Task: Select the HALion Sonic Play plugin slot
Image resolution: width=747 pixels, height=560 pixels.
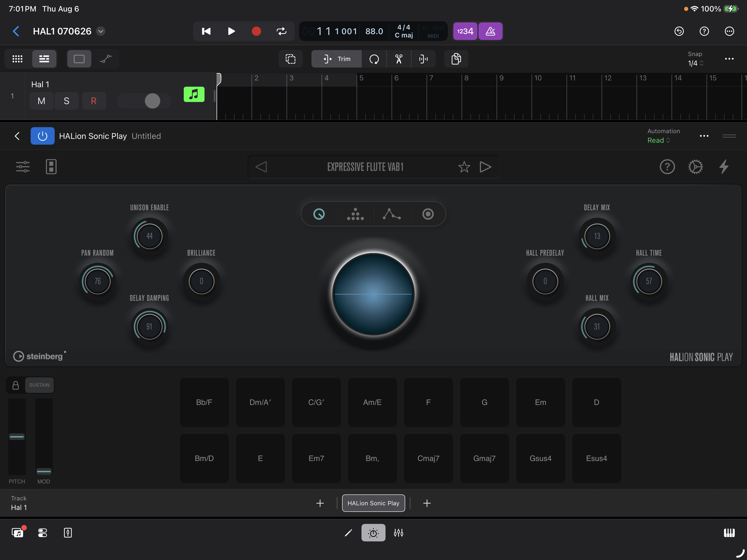Action: 373,503
